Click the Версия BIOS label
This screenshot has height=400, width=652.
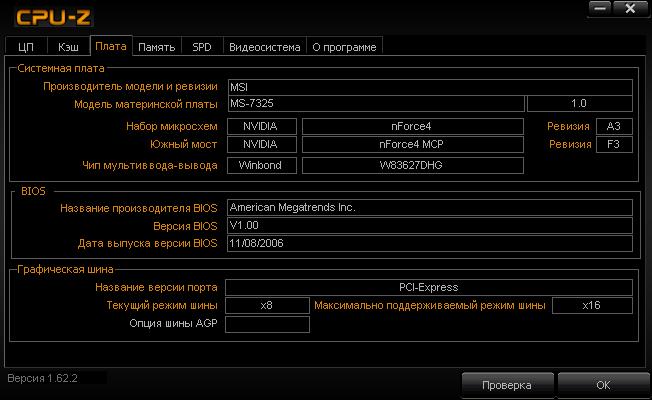click(x=185, y=226)
